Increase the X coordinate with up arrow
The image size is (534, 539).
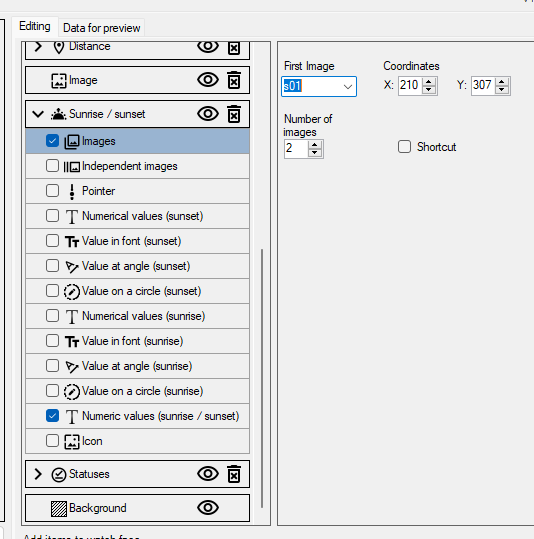coord(428,82)
